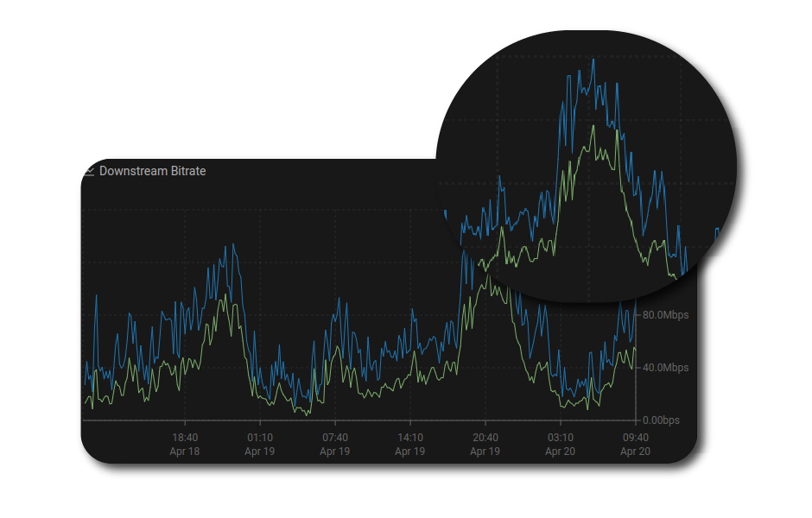Select the 18:40 Apr 18 time label

185,444
